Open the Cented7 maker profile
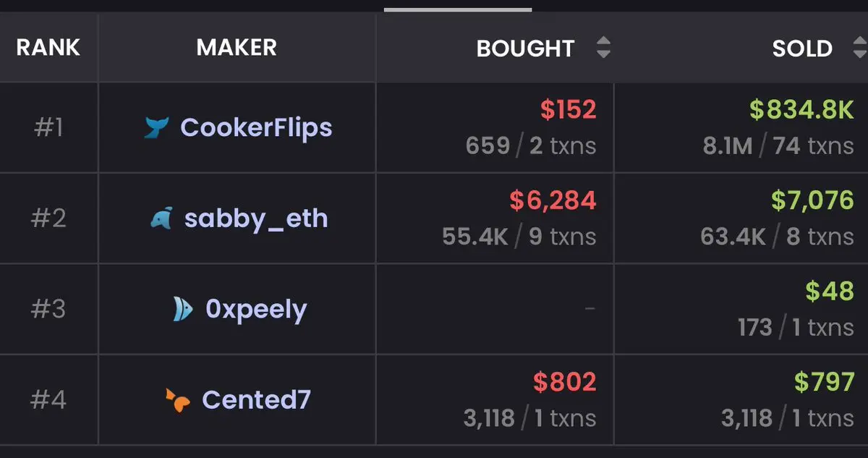 (256, 400)
